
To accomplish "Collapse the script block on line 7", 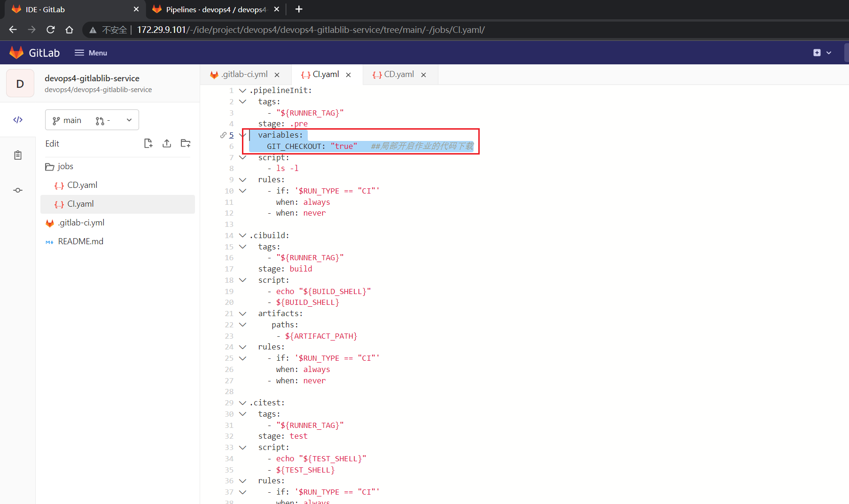I will coord(242,157).
